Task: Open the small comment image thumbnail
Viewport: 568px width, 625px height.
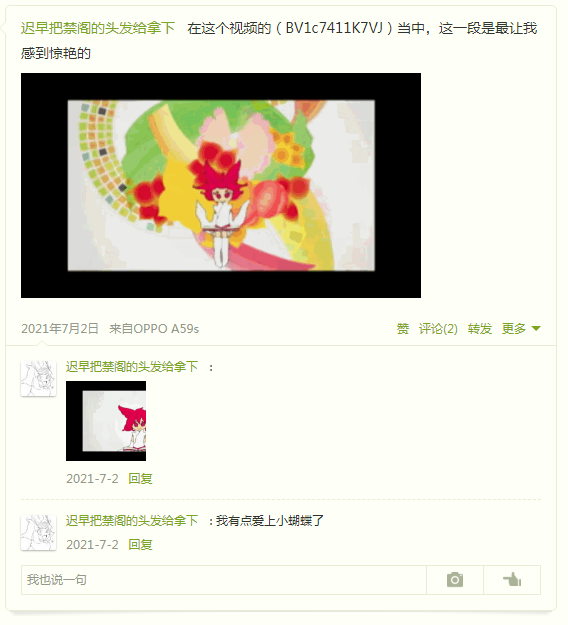Action: tap(106, 421)
